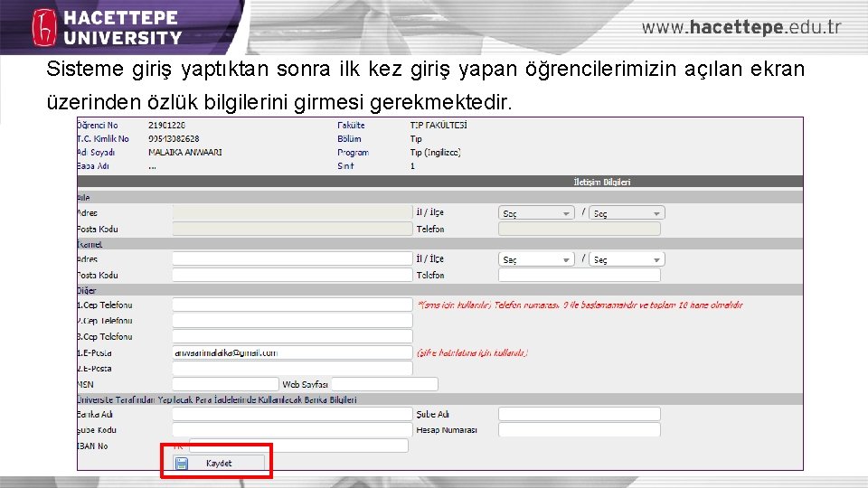Click the Şube Kodu input field

click(292, 430)
